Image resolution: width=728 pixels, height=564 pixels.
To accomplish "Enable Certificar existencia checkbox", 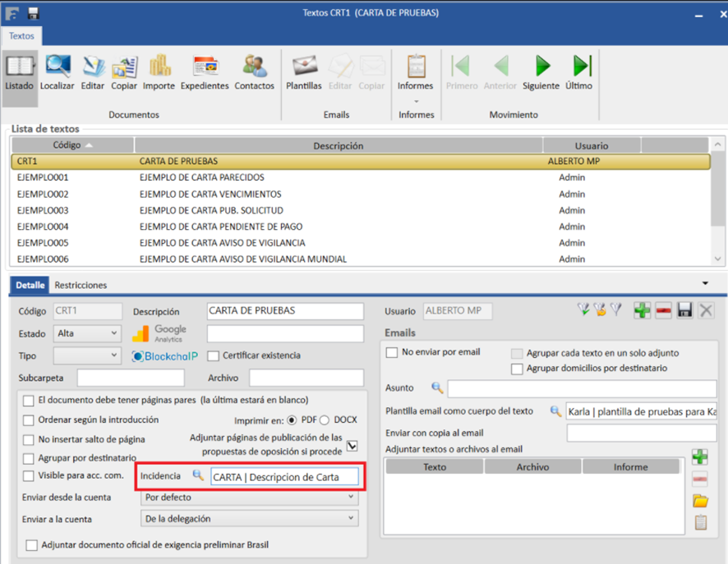I will click(214, 356).
